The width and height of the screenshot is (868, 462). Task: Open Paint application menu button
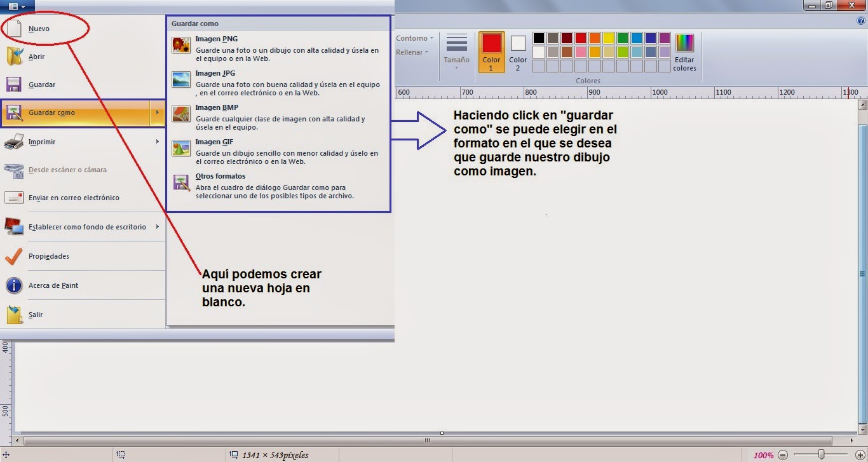point(17,6)
